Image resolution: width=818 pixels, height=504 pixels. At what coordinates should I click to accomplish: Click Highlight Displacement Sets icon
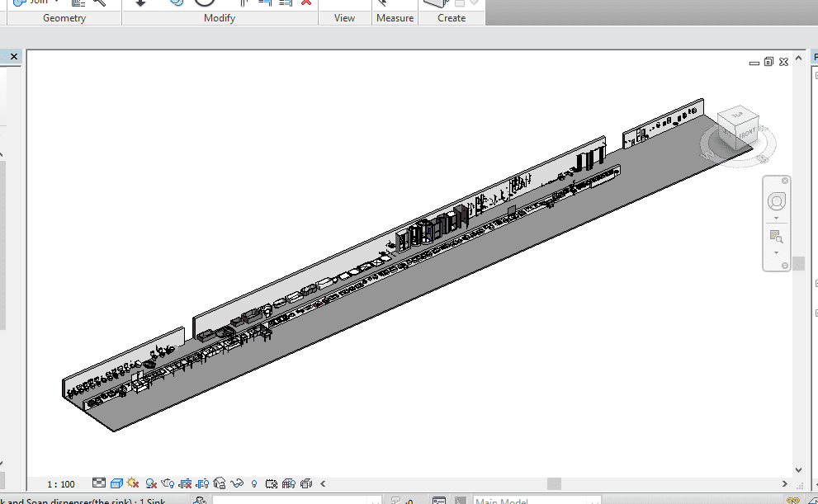point(306,483)
